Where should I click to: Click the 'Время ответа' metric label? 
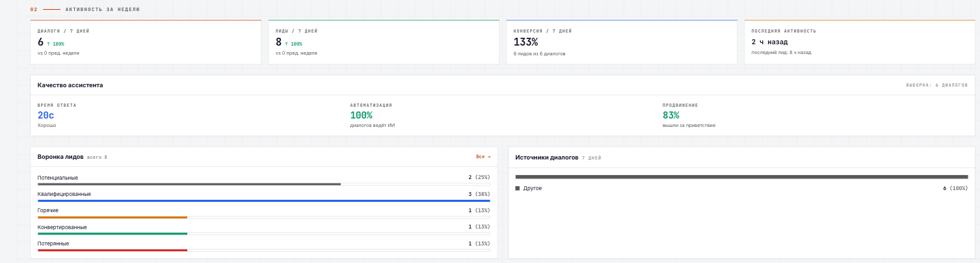point(57,105)
